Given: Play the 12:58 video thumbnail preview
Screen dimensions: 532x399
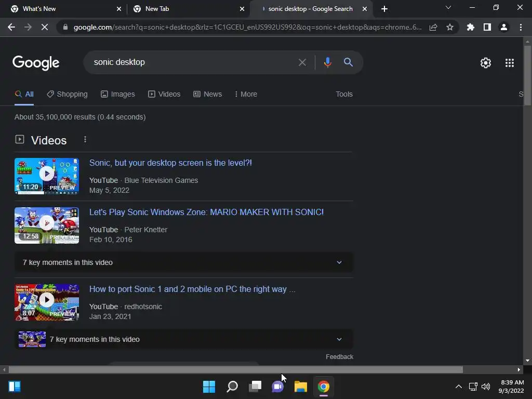Looking at the screenshot, I should pyautogui.click(x=47, y=225).
